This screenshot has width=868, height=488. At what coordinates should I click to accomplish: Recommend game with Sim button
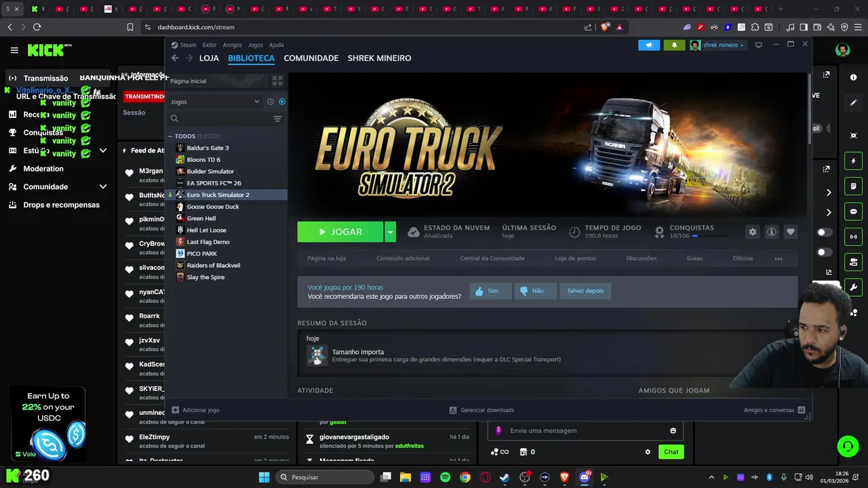tap(490, 291)
